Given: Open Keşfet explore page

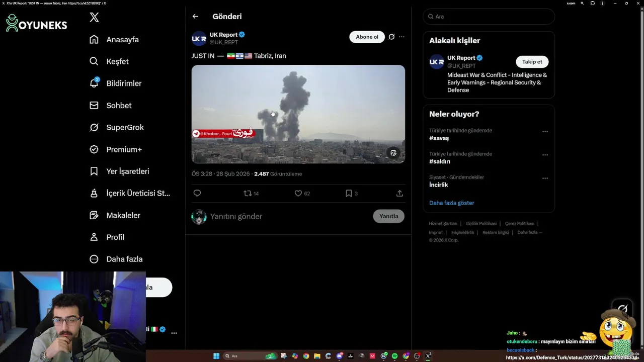Looking at the screenshot, I should click(109, 61).
